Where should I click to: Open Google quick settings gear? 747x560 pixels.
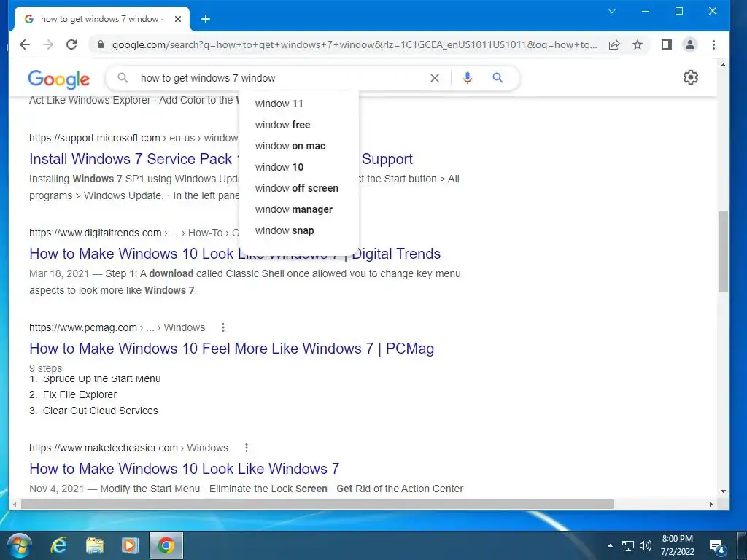pyautogui.click(x=690, y=77)
